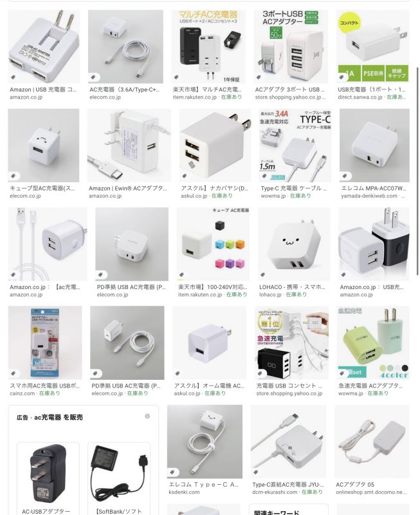Click the tag icon on エレコム MPA-ACC07W image
Viewport: 420px width, 515px height.
point(345,176)
